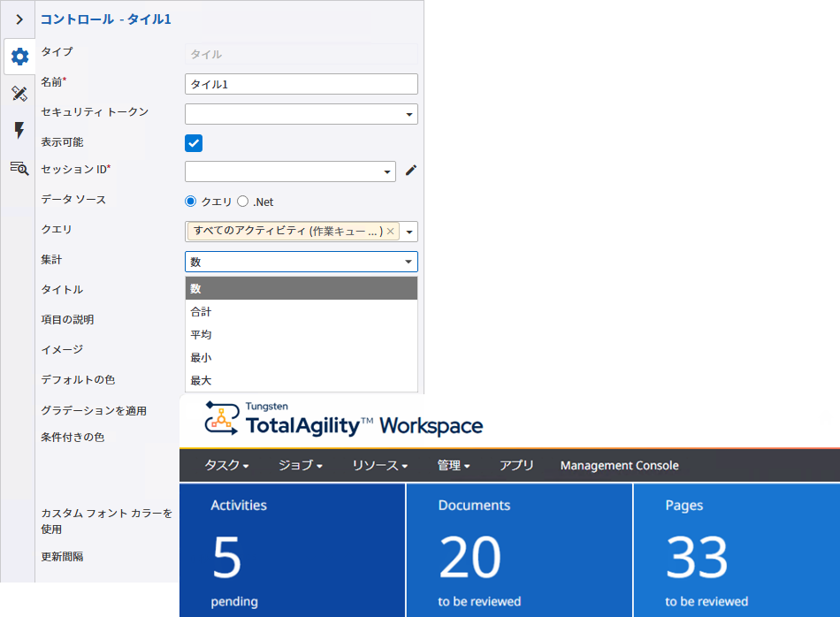Open the タスク menu in the navbar
The height and width of the screenshot is (617, 840).
[x=224, y=465]
